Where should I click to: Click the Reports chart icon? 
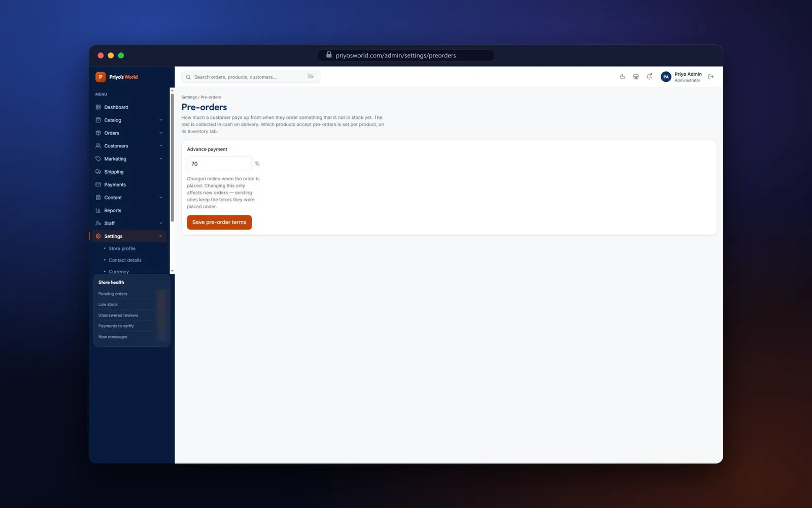tap(98, 210)
